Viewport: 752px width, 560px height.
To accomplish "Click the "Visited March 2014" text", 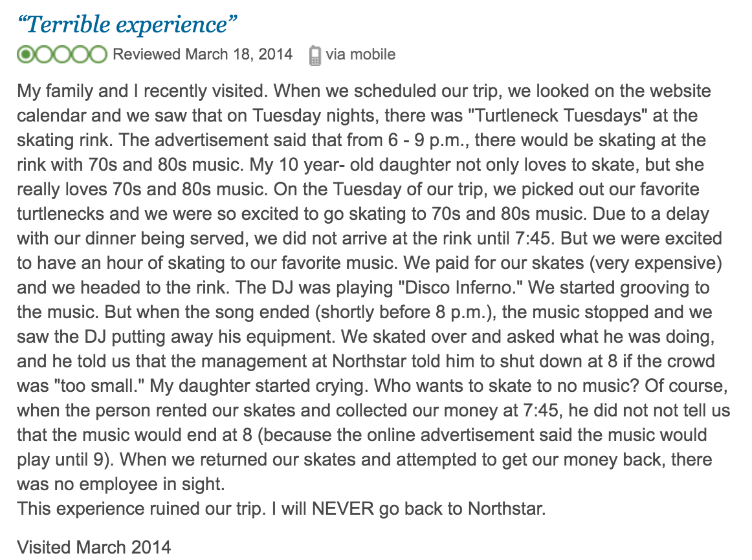I will [94, 547].
